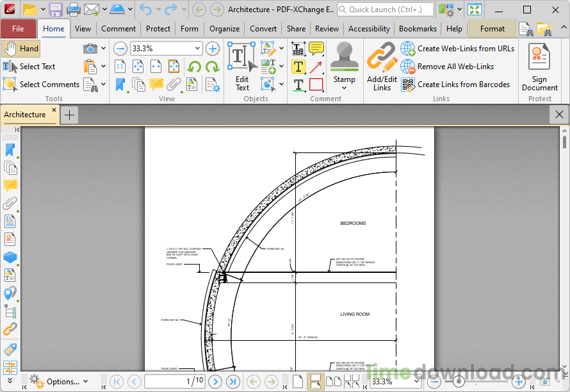The width and height of the screenshot is (570, 392).
Task: Open the File menu
Action: click(19, 28)
